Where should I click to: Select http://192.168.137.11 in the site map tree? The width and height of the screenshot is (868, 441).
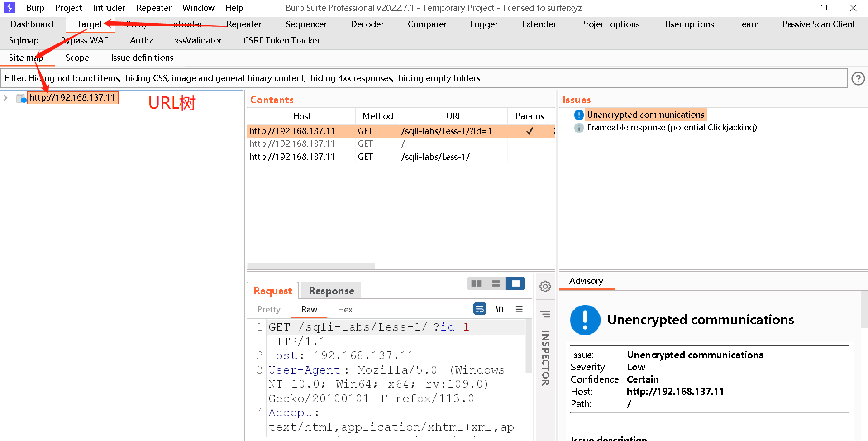[73, 98]
